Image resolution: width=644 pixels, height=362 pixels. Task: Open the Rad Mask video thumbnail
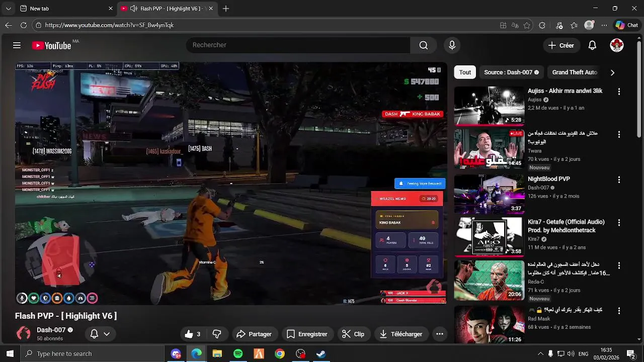(489, 324)
